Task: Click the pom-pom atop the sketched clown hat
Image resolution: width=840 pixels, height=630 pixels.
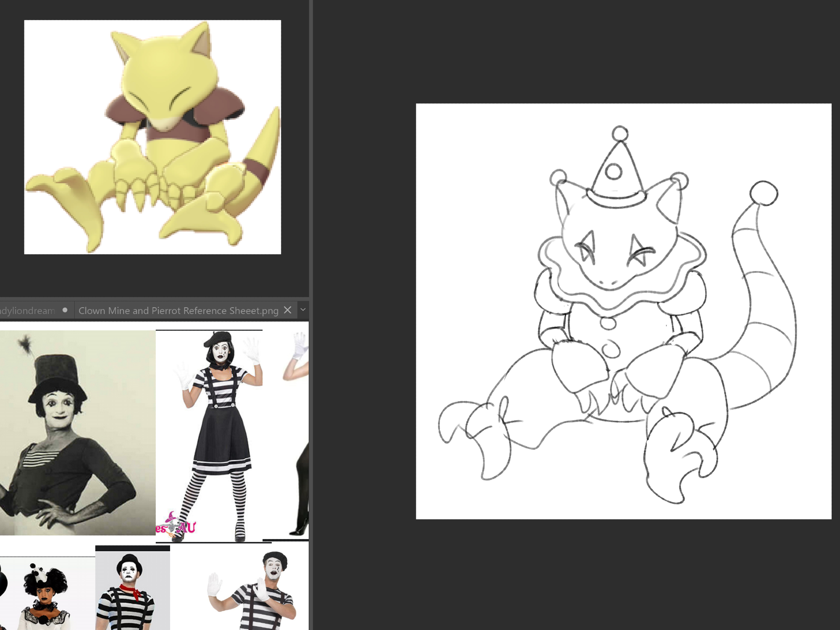Action: [x=620, y=134]
